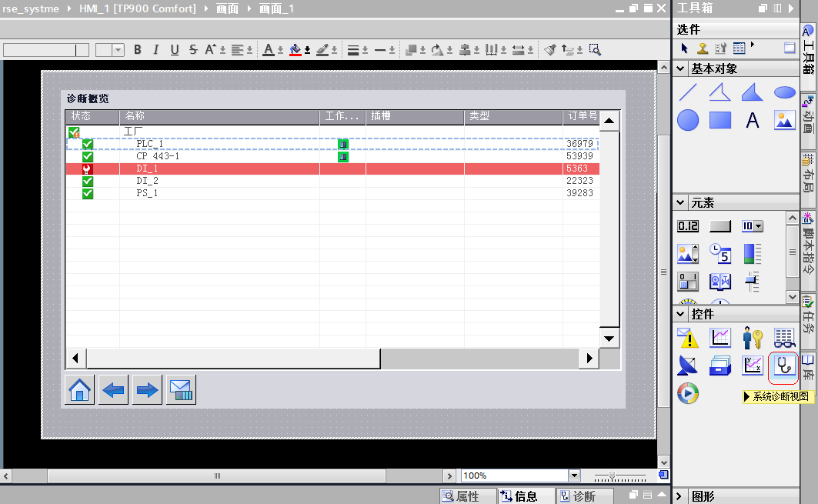Select the Button element

[x=720, y=226]
